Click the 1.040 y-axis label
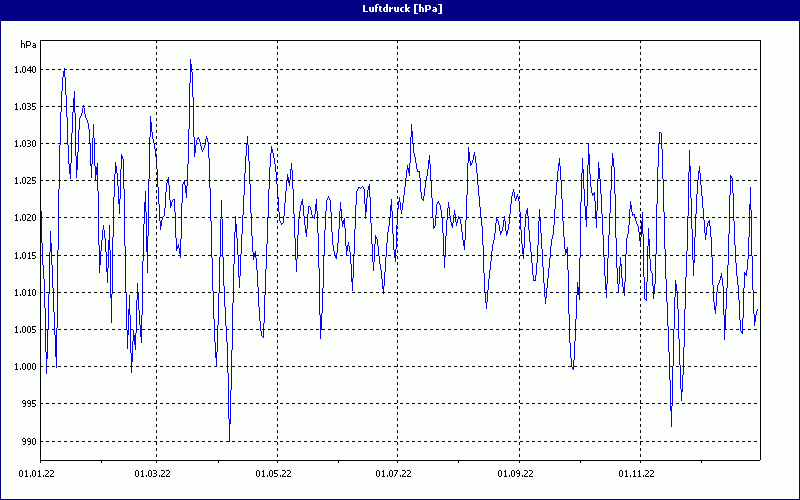The height and width of the screenshot is (500, 800). (x=26, y=70)
